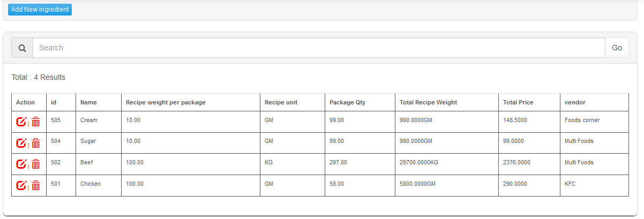The height and width of the screenshot is (219, 644).
Task: Click the id column header
Action: tap(54, 102)
